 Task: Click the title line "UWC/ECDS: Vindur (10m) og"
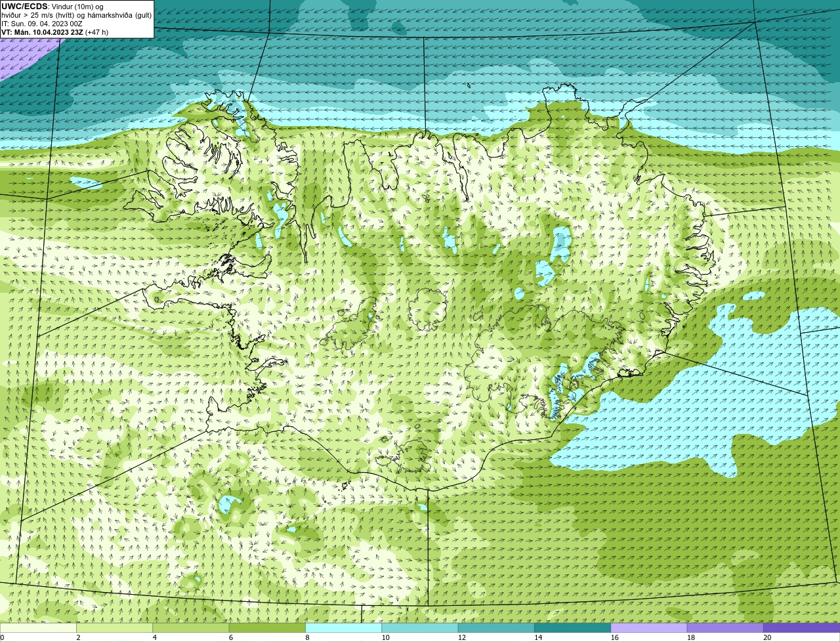[52, 7]
